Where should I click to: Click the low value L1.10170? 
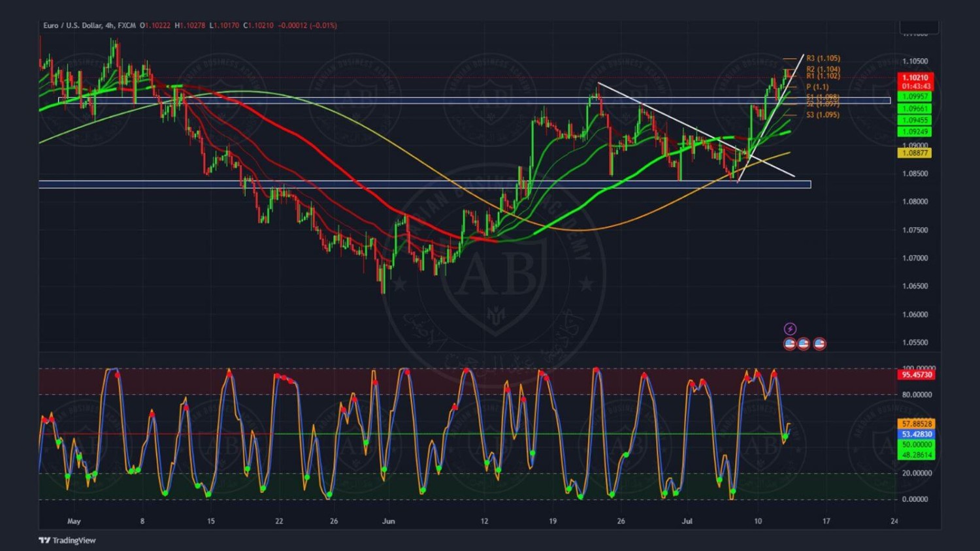click(224, 25)
